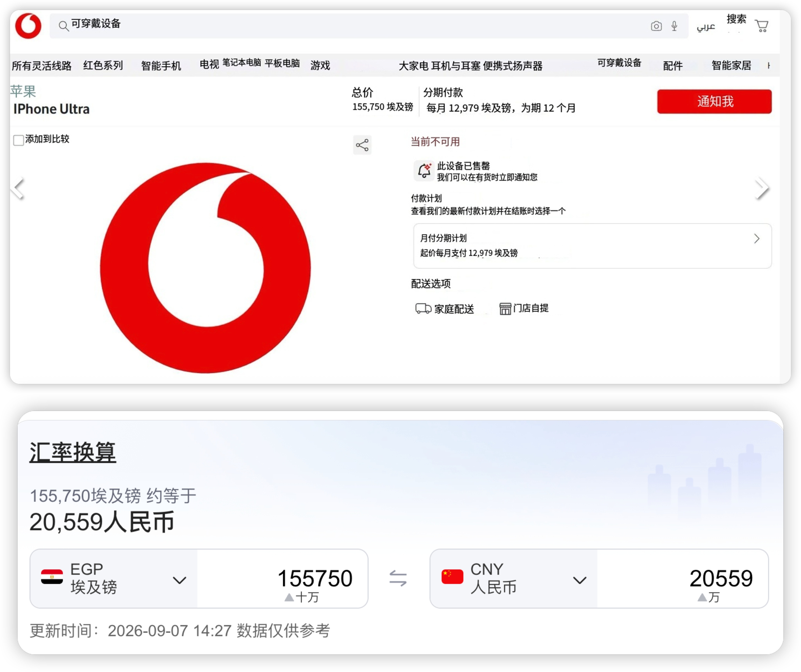Click the 搜索 button in header
This screenshot has height=672, width=801.
[x=736, y=19]
